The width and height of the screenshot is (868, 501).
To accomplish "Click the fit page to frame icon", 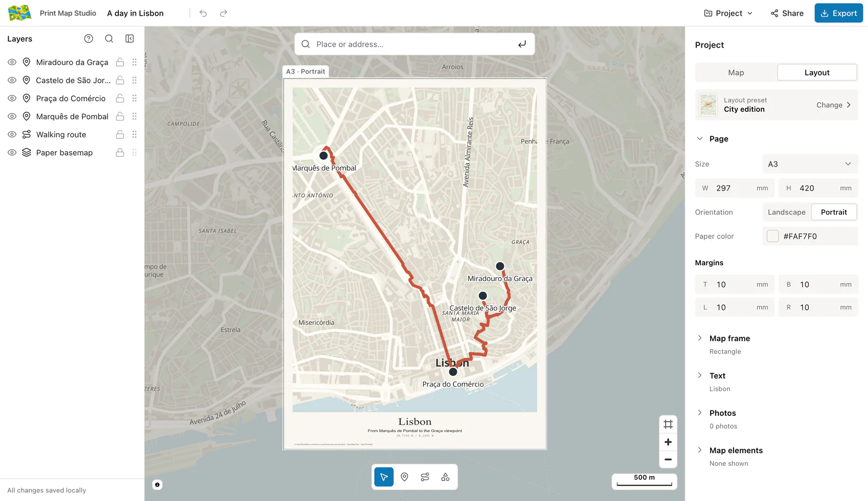I will coord(668,425).
